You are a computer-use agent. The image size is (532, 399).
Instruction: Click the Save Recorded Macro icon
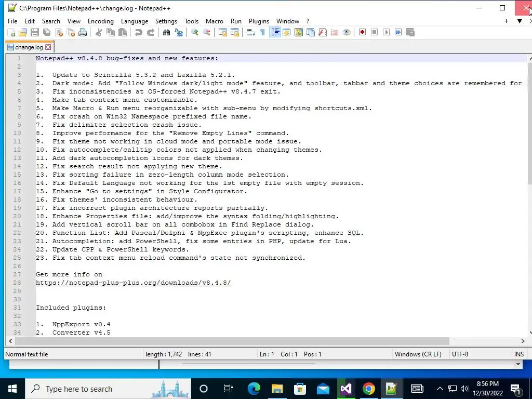pos(410,33)
